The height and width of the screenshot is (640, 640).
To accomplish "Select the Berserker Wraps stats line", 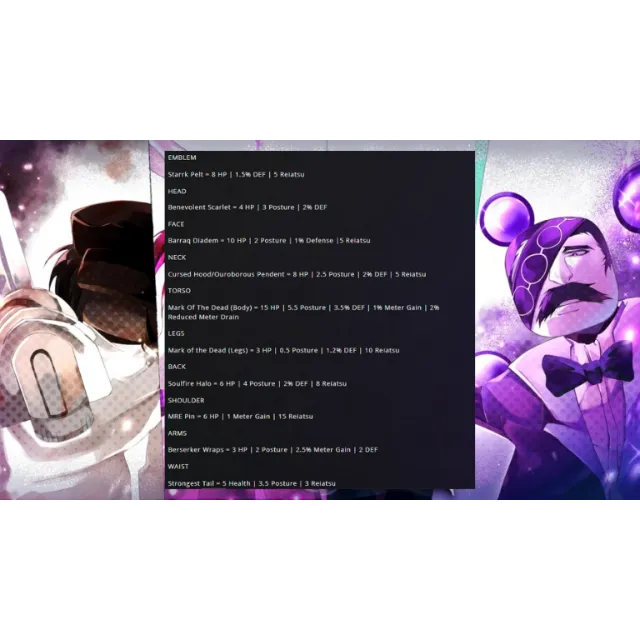I will [272, 450].
